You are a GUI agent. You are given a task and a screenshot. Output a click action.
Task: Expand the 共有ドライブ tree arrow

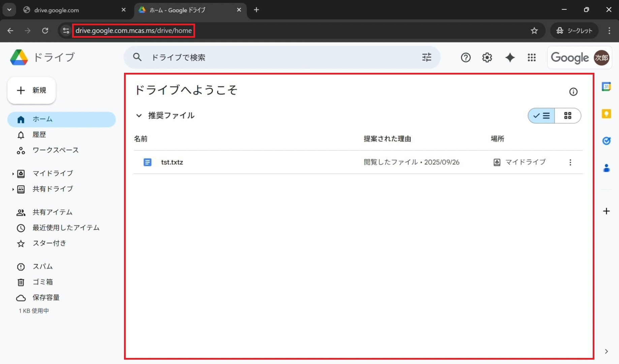(x=13, y=189)
